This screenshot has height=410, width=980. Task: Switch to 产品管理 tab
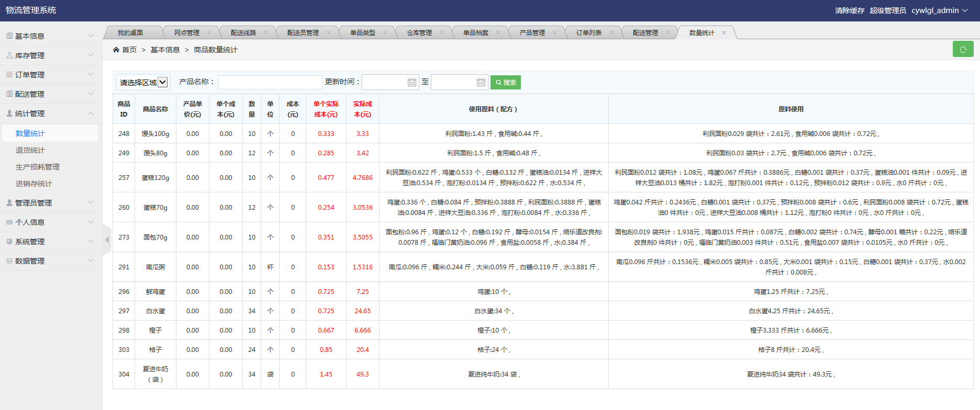pos(532,32)
